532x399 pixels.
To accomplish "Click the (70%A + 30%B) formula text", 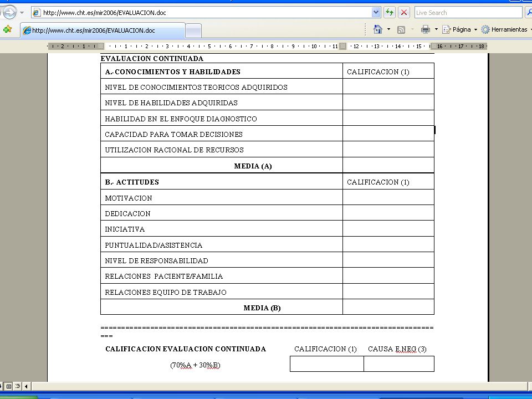I will [x=195, y=365].
